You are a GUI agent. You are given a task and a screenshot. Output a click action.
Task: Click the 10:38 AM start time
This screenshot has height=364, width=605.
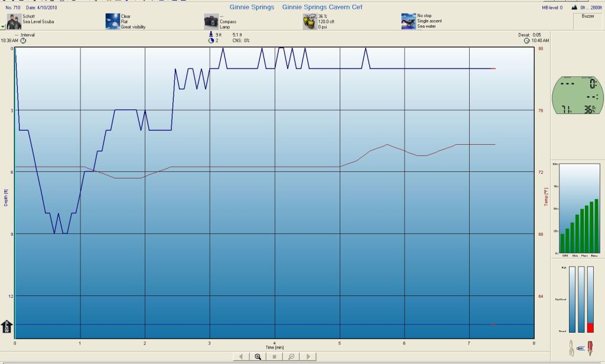pos(9,41)
